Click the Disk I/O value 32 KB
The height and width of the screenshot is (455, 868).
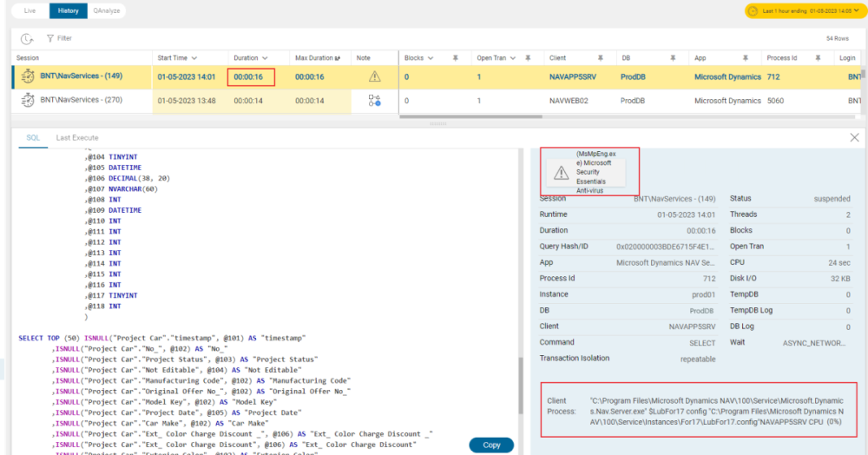(x=840, y=279)
